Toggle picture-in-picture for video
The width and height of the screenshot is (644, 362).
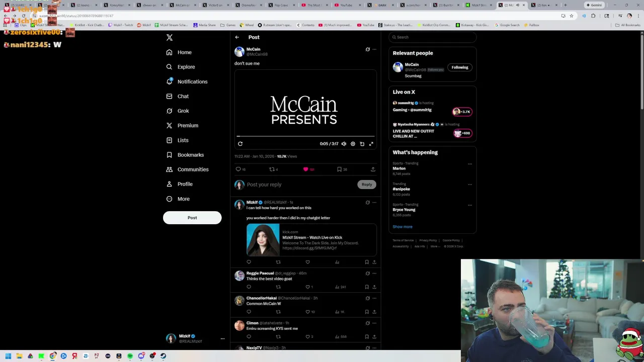pos(362,144)
